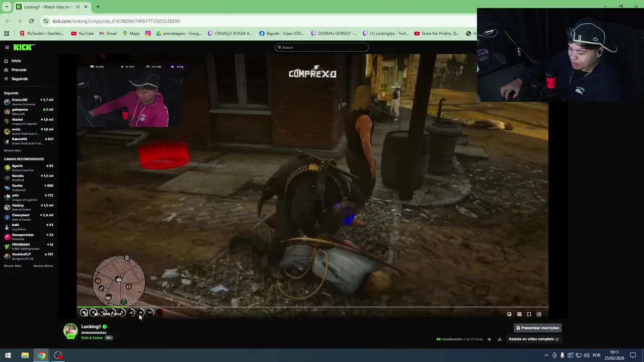The width and height of the screenshot is (644, 362).
Task: Open Classybeef recommended channel
Action: point(29,217)
